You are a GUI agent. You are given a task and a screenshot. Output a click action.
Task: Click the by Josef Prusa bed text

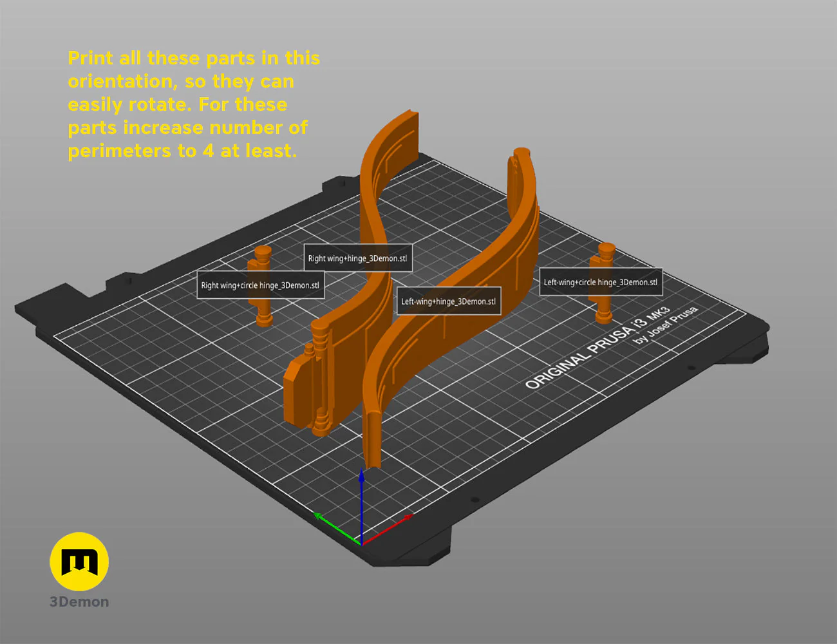click(x=665, y=324)
